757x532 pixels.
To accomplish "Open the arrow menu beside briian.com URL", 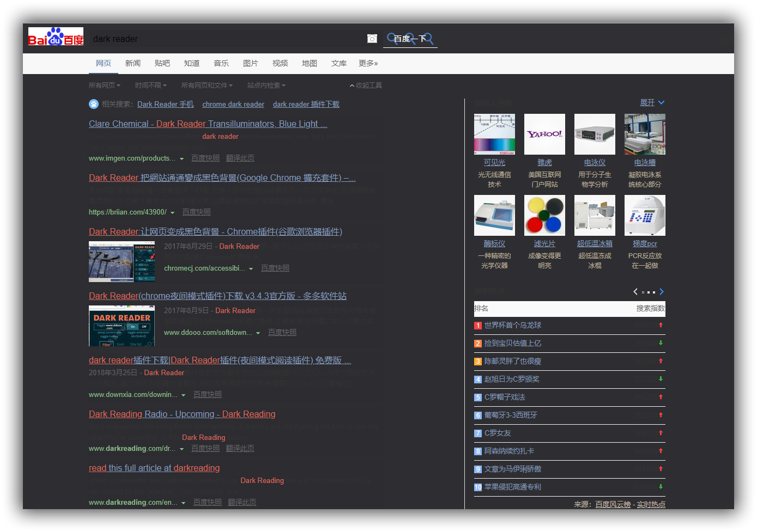I will coord(173,213).
